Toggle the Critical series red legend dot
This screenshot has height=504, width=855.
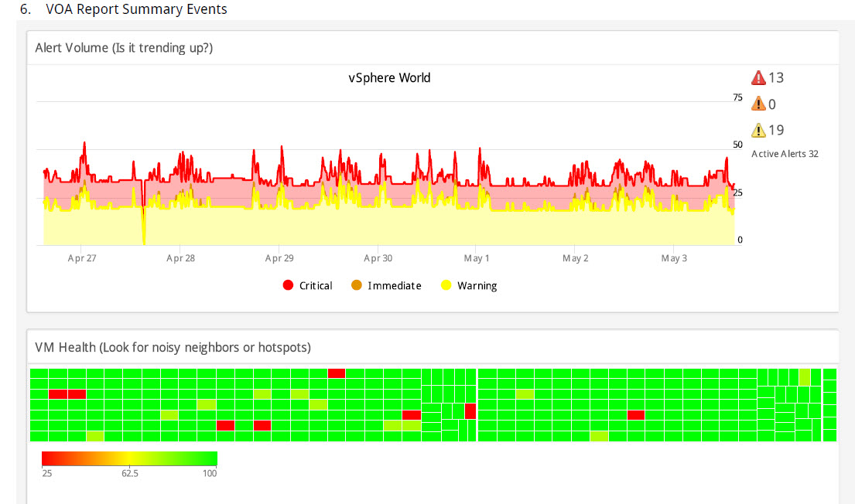click(289, 286)
